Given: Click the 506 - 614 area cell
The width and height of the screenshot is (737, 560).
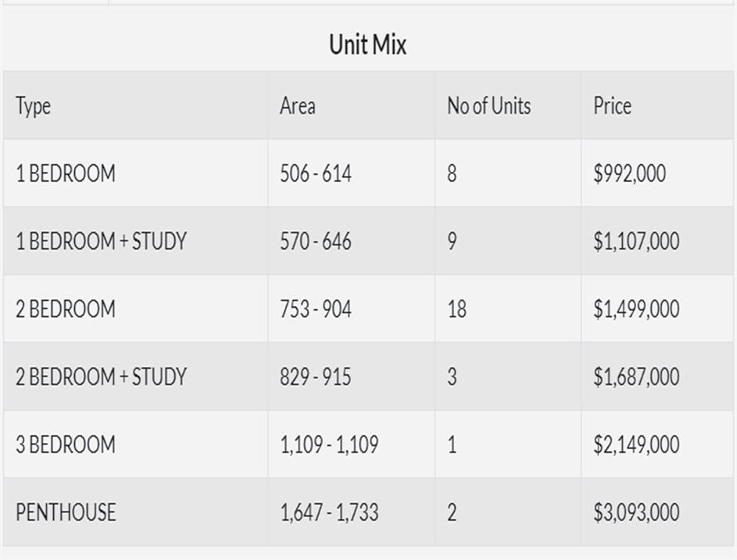Looking at the screenshot, I should point(316,173).
